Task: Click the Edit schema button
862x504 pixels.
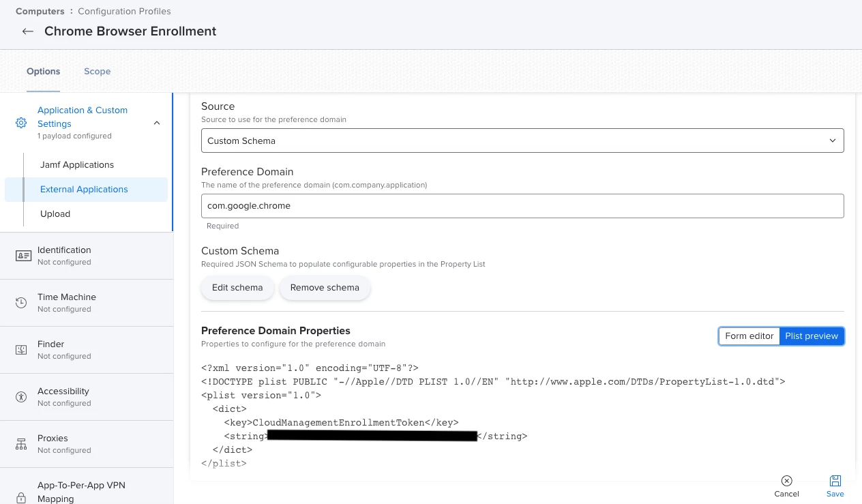Action: coord(237,288)
